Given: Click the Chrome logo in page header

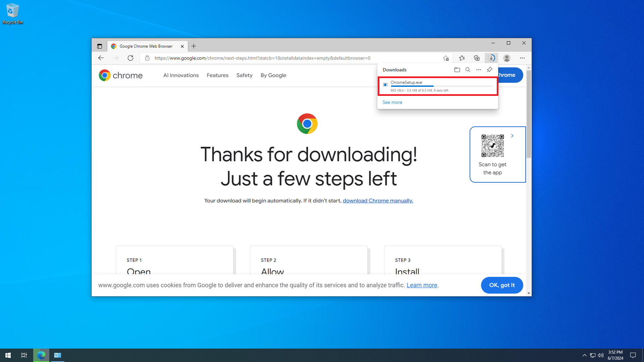Looking at the screenshot, I should pyautogui.click(x=121, y=75).
